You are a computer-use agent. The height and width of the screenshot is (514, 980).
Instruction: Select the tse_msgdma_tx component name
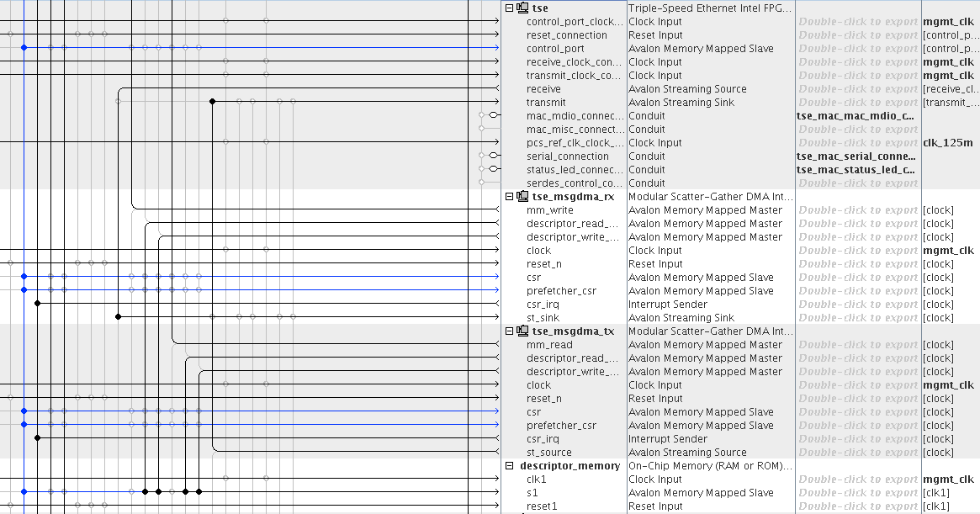point(573,331)
